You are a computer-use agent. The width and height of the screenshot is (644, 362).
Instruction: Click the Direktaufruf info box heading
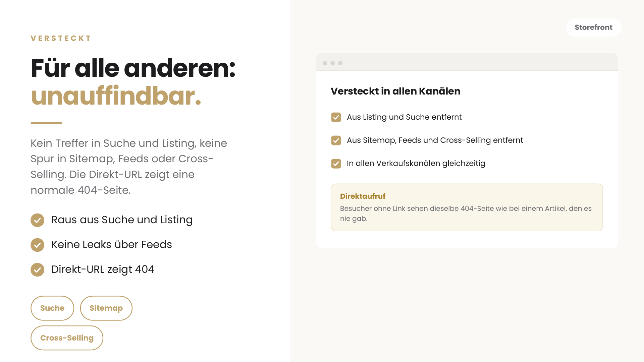[x=363, y=196]
